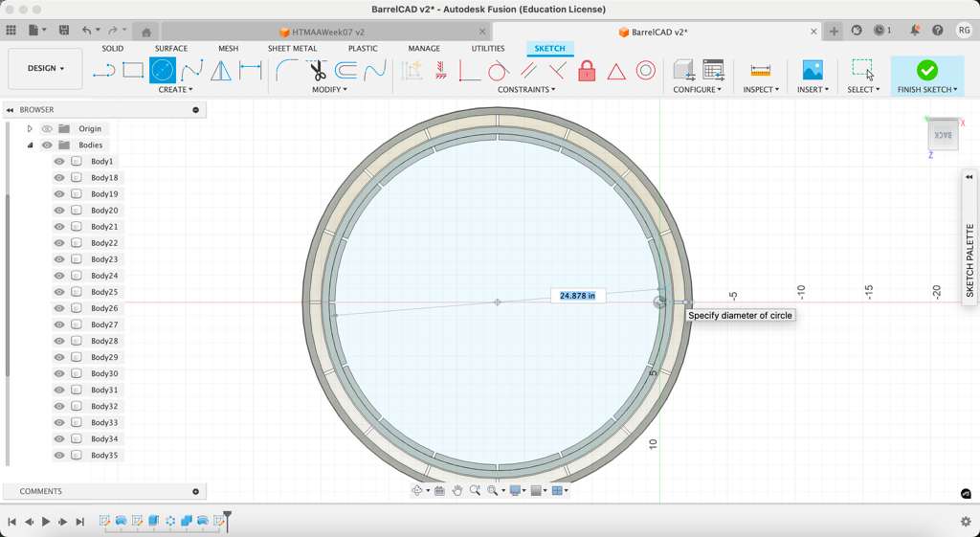This screenshot has width=980, height=537.
Task: Select the Fillet tool in Modify
Action: point(286,70)
